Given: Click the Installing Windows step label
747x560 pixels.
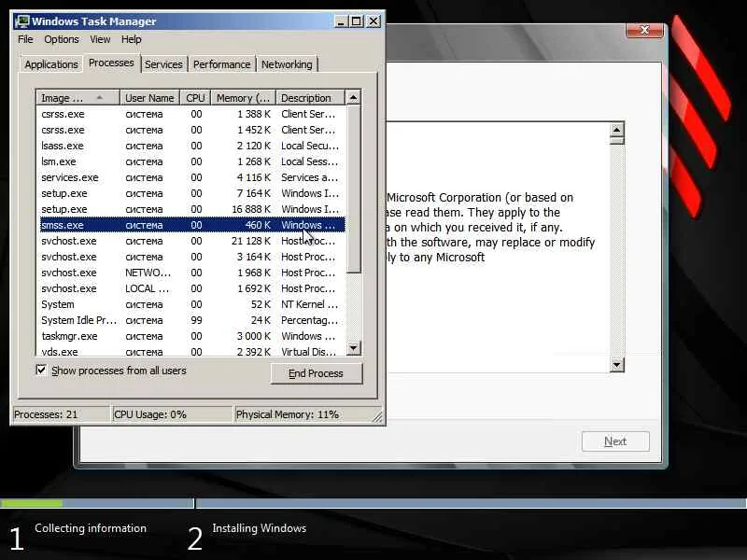Looking at the screenshot, I should pyautogui.click(x=260, y=528).
